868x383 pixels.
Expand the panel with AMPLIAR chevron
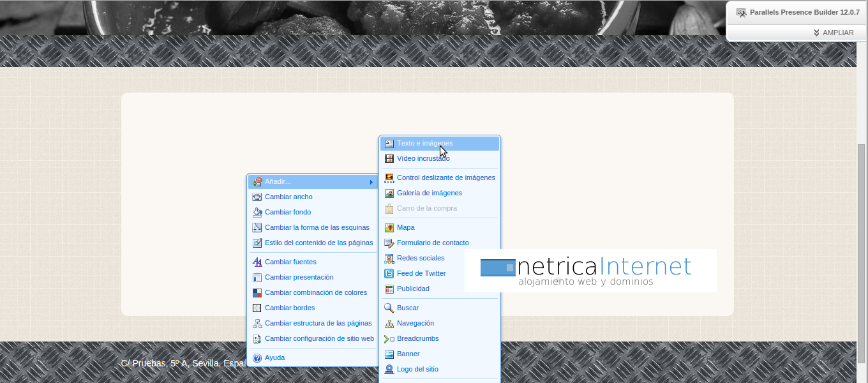[x=816, y=33]
